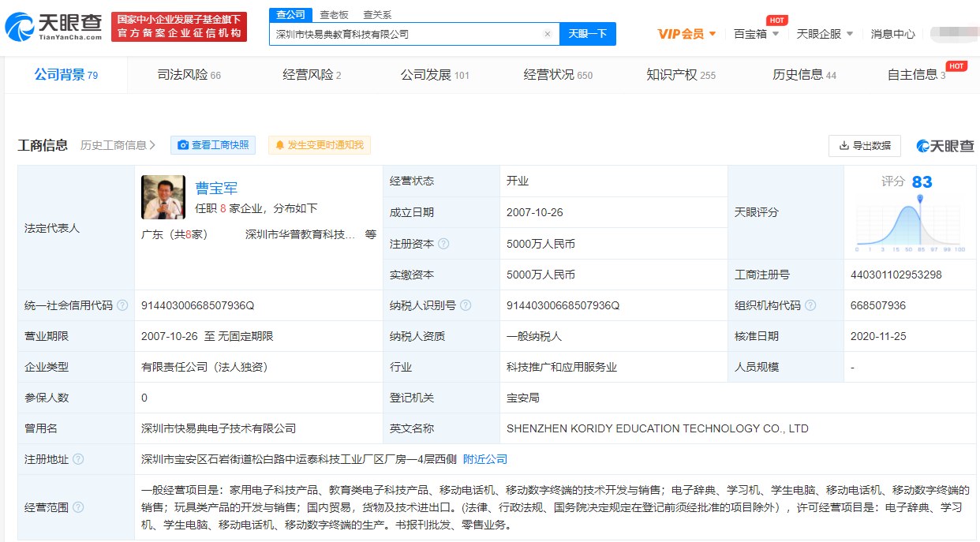
Task: Open the 知识产权 tab
Action: 681,75
